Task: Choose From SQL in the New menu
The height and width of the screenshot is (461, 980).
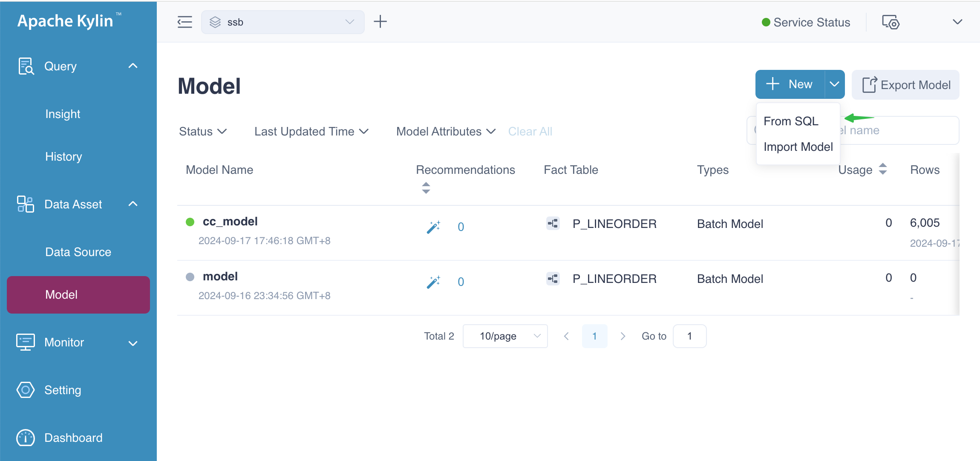Action: point(791,121)
